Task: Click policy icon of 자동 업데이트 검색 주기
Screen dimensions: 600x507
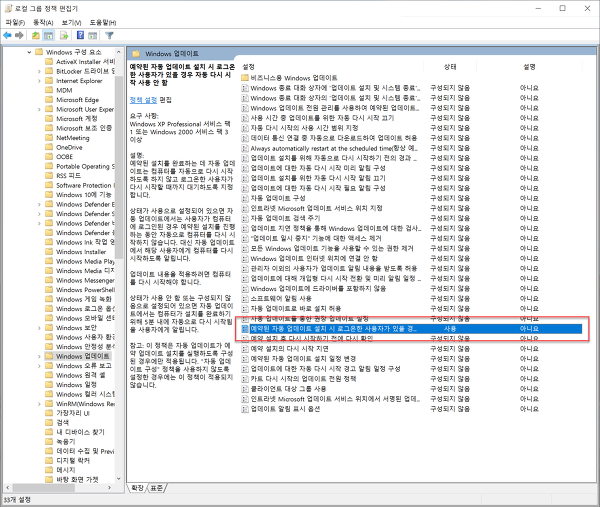Action: click(245, 218)
